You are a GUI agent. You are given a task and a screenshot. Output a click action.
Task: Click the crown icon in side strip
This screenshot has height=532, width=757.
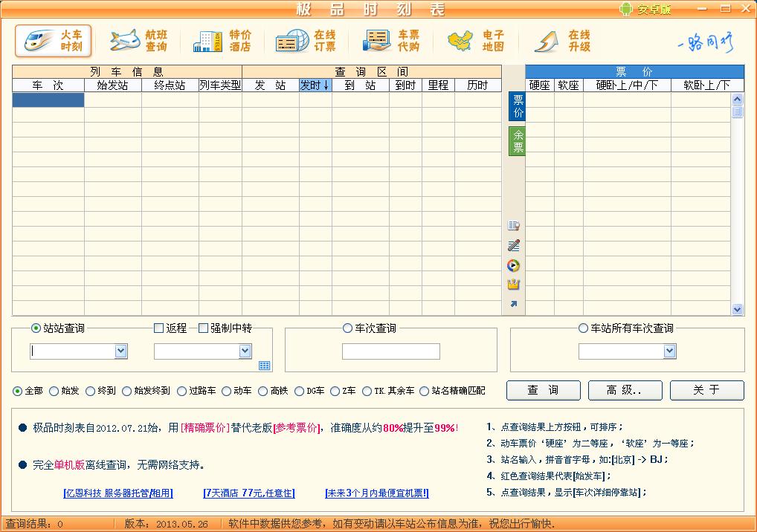click(513, 284)
